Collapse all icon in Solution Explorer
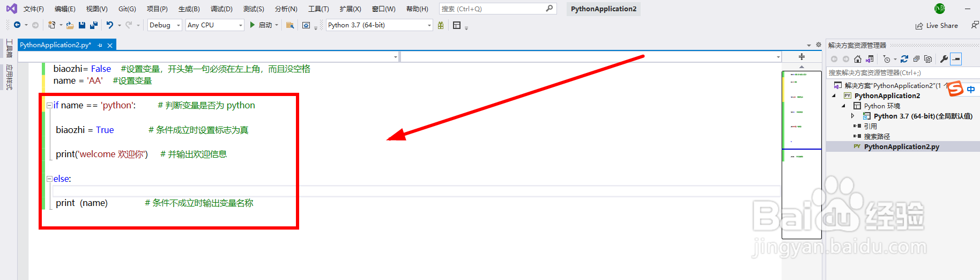 (x=916, y=59)
